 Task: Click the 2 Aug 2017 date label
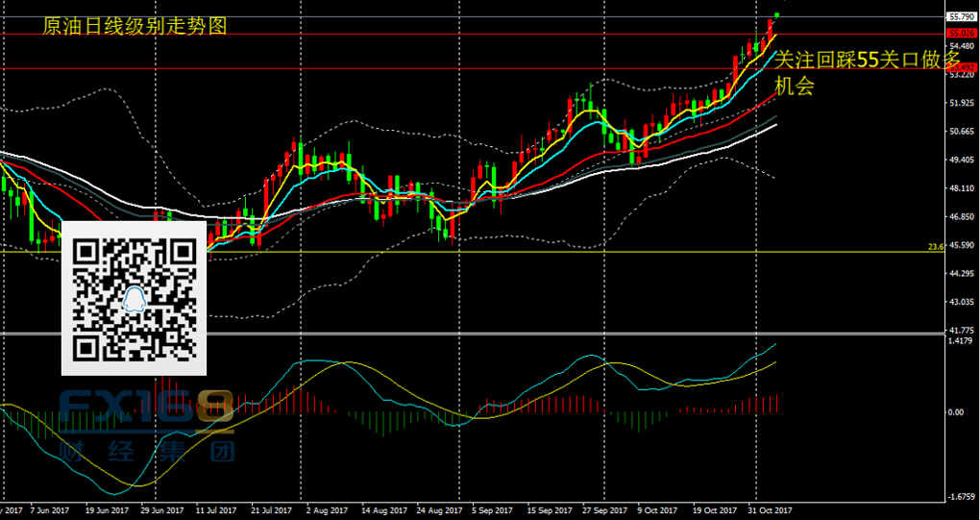(327, 510)
